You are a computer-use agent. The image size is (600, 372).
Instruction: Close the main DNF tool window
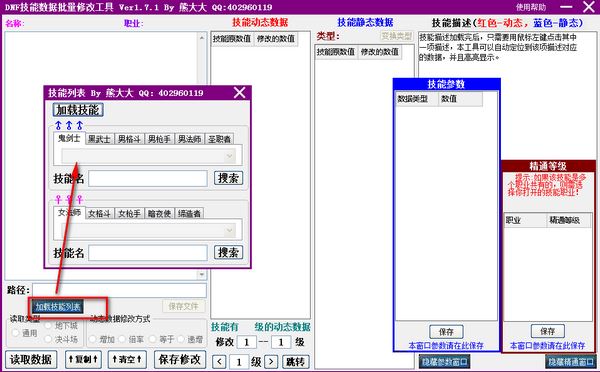[589, 7]
